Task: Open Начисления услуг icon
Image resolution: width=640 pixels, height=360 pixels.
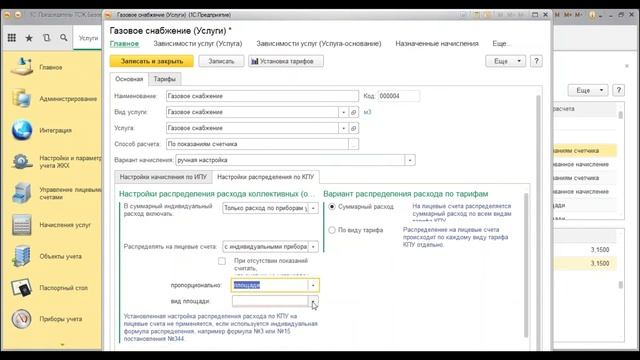Action: click(x=22, y=225)
